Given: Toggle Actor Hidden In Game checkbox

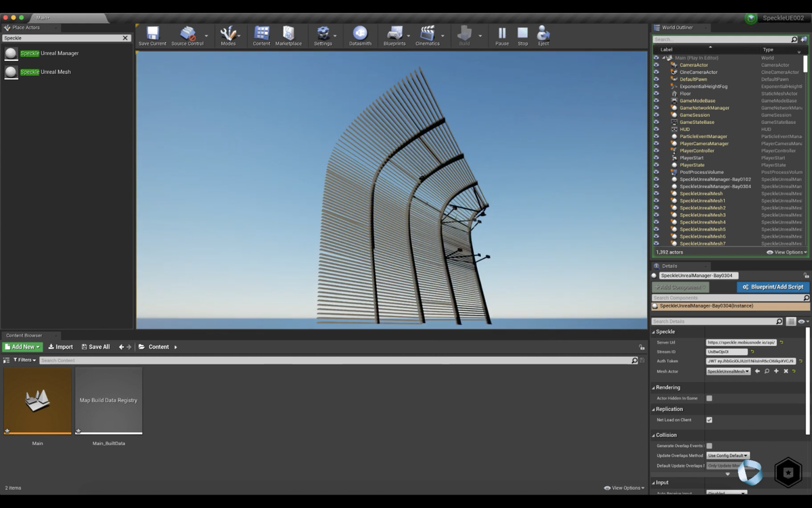Looking at the screenshot, I should [x=709, y=398].
